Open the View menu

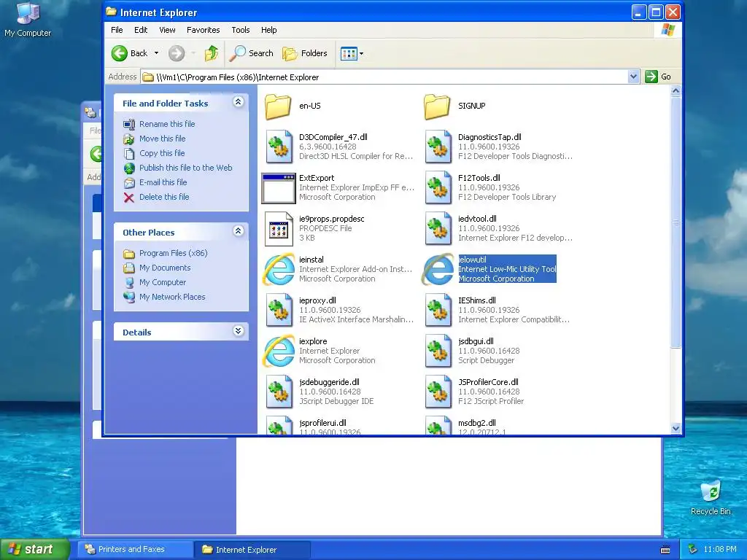pos(167,30)
